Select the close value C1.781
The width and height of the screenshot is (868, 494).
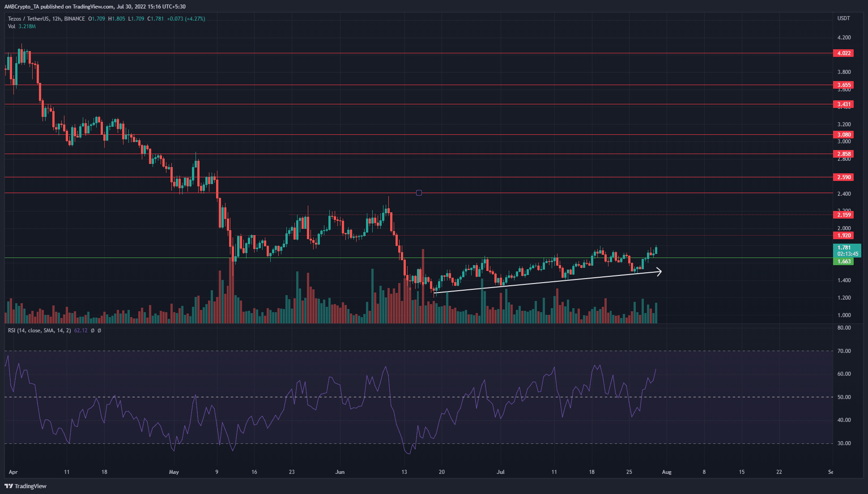click(x=156, y=19)
